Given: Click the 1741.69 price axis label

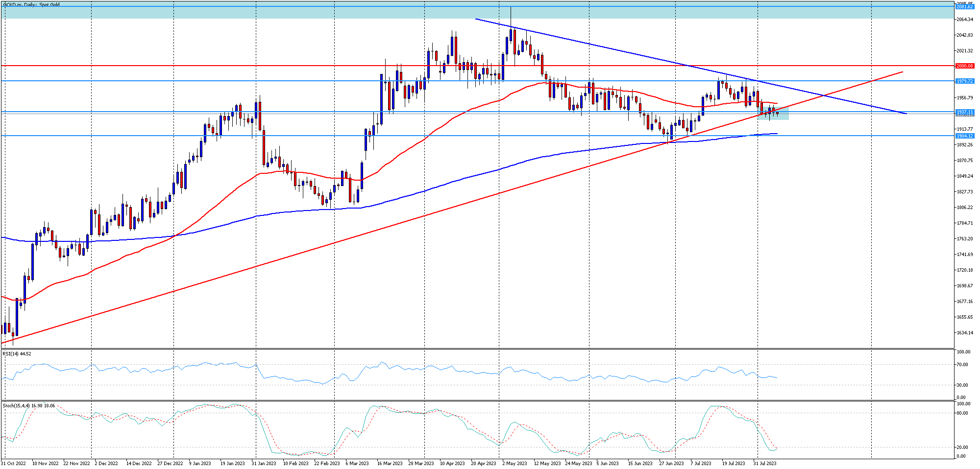Looking at the screenshot, I should pyautogui.click(x=965, y=255).
